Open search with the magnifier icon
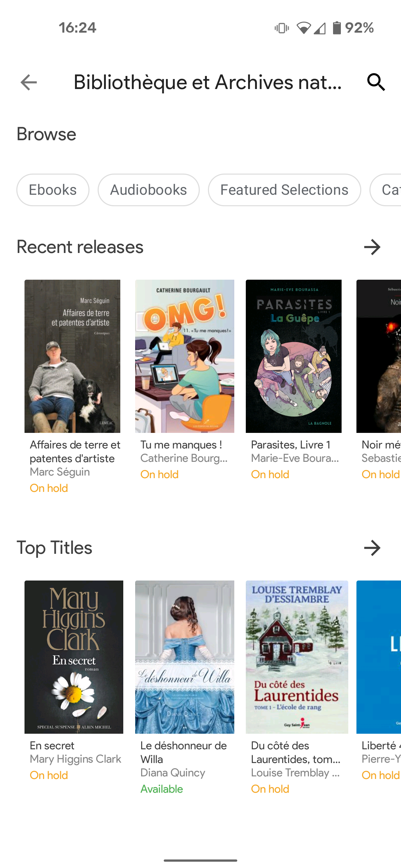 coord(376,82)
